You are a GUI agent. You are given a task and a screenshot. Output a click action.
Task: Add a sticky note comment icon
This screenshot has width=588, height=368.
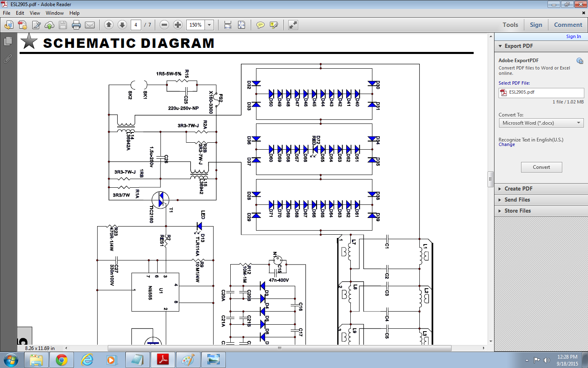[x=260, y=25]
